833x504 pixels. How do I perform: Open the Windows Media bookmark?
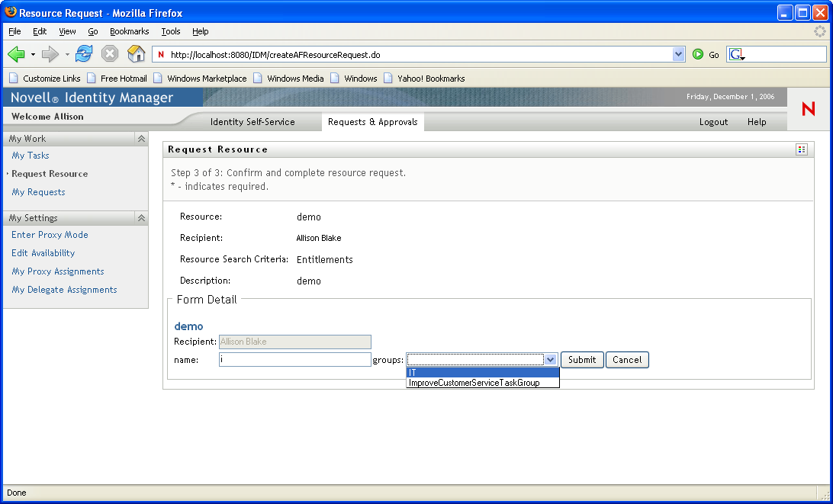pyautogui.click(x=288, y=79)
